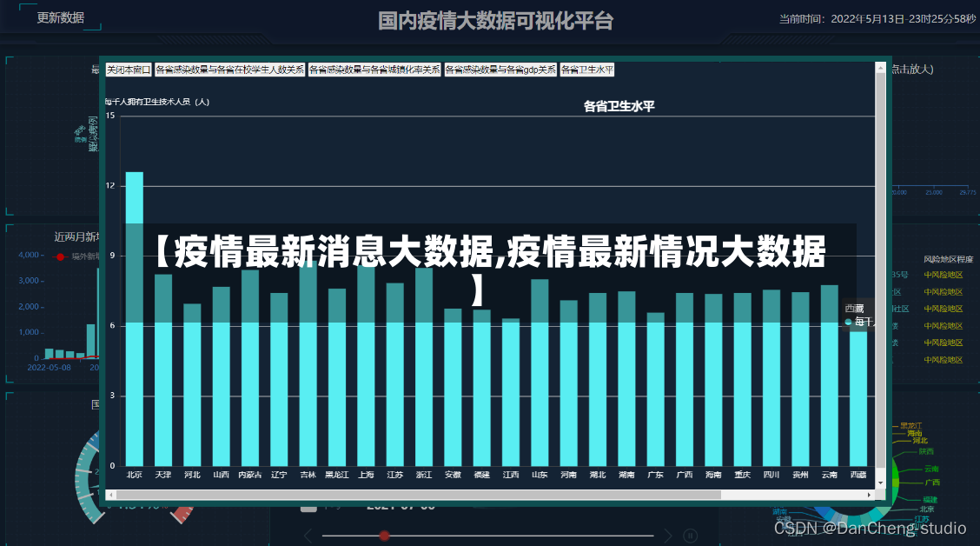Click the 海南 x-axis label
980x546 pixels.
pos(713,476)
